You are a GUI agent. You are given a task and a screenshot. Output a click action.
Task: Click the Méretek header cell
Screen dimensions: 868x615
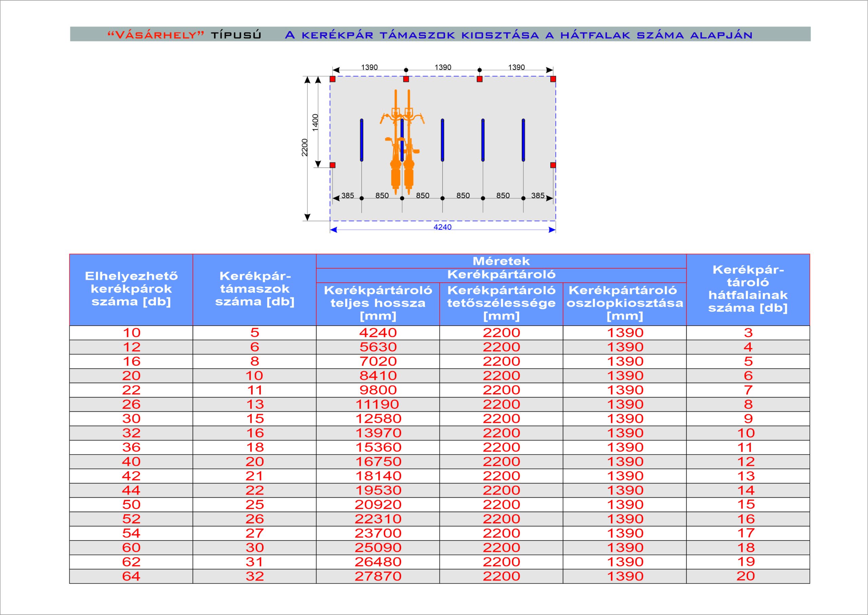click(x=501, y=261)
